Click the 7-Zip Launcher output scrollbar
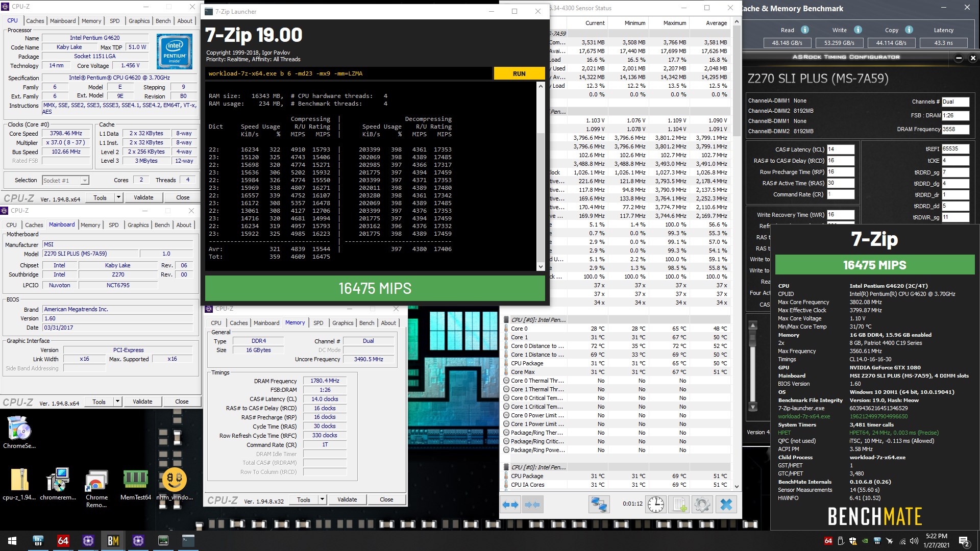This screenshot has width=980, height=551. coord(541,177)
